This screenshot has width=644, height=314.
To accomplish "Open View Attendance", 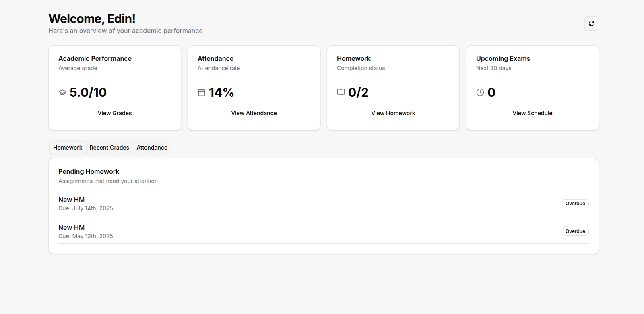I will (x=254, y=113).
